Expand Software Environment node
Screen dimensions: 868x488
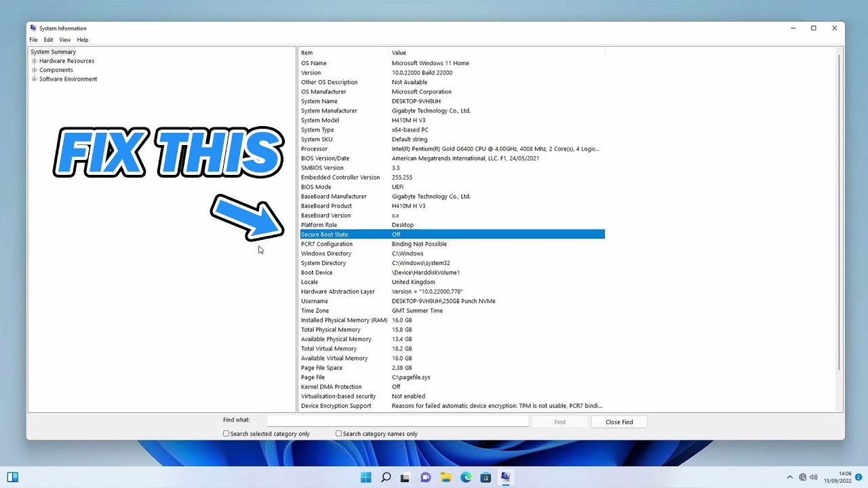34,79
